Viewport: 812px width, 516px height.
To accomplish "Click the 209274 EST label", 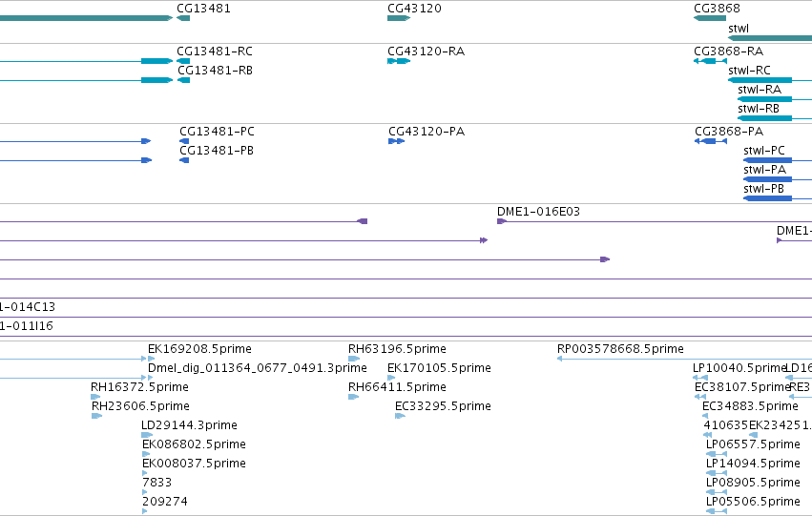I will tap(165, 502).
